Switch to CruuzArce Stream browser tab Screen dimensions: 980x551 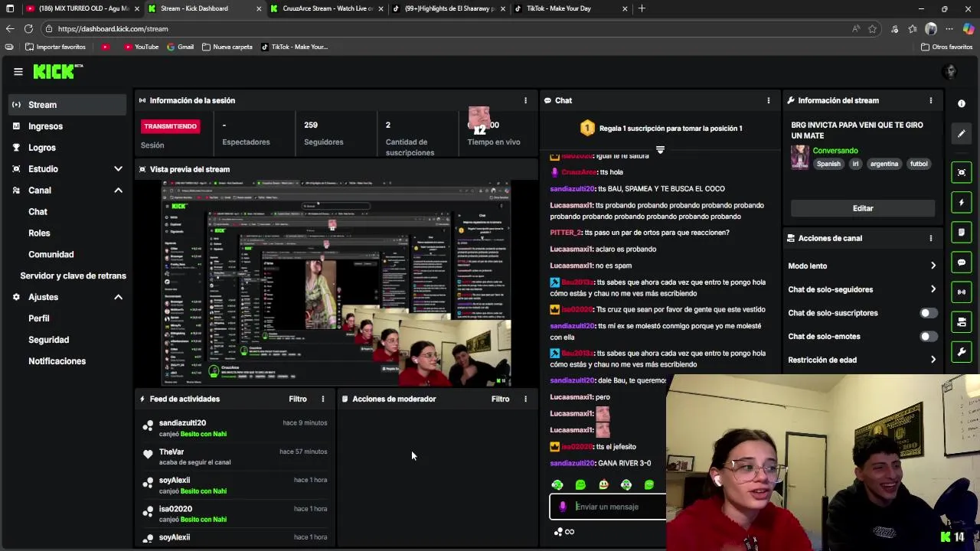click(327, 8)
